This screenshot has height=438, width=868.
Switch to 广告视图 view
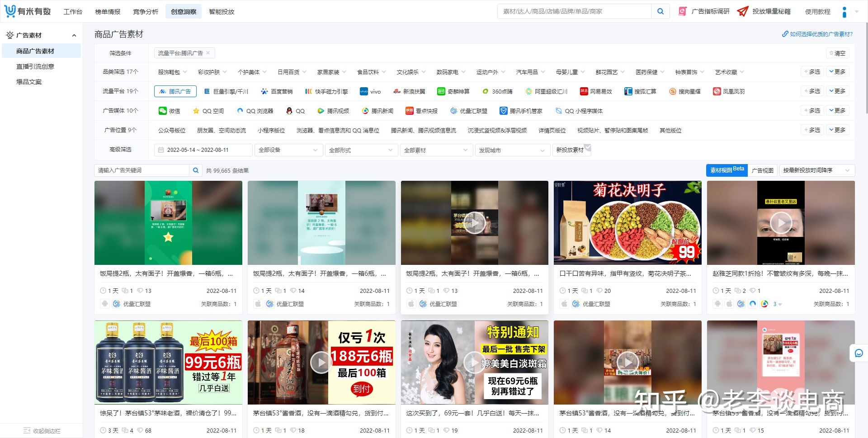[x=763, y=170]
